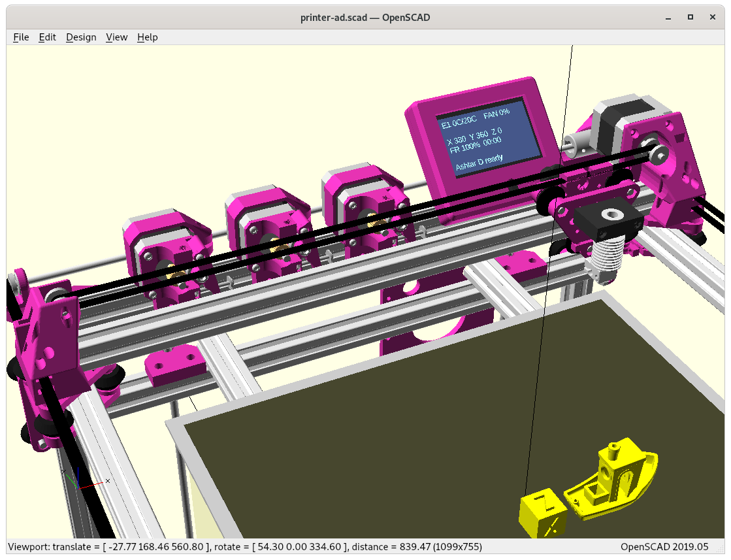Open the Edit menu

point(48,37)
